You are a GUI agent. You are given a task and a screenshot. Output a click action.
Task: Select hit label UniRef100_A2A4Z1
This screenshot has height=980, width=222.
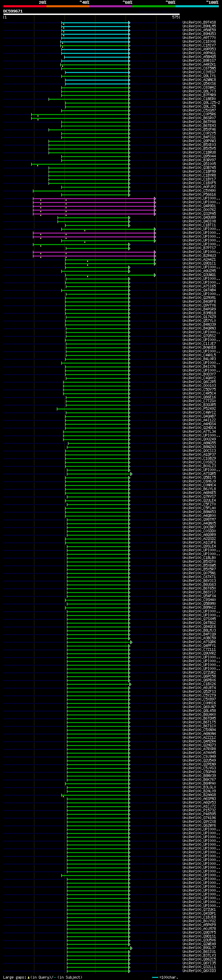(x=199, y=259)
